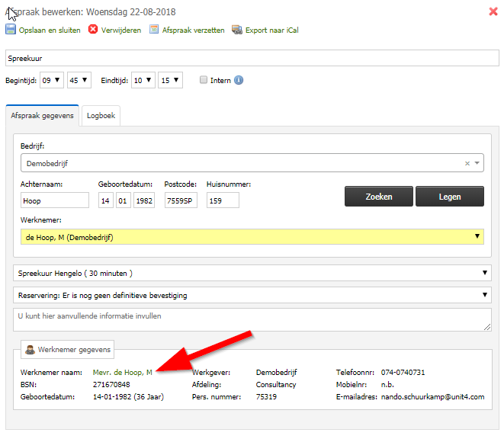Screen dimensions: 504x439
Task: Click the Export naar iCal icon
Action: [237, 30]
